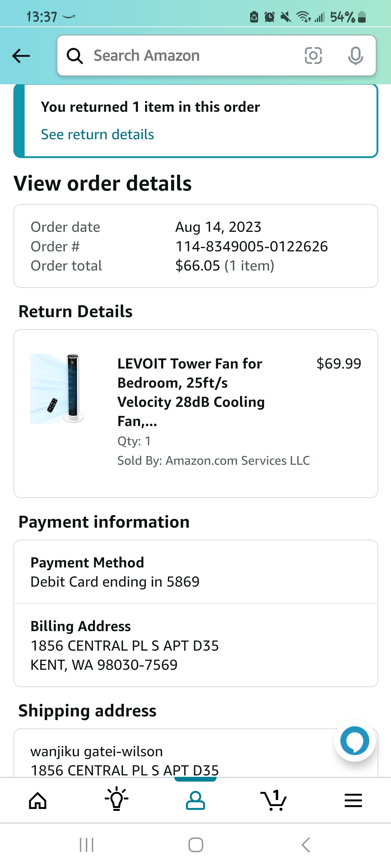Open the hamburger menu icon

(353, 800)
